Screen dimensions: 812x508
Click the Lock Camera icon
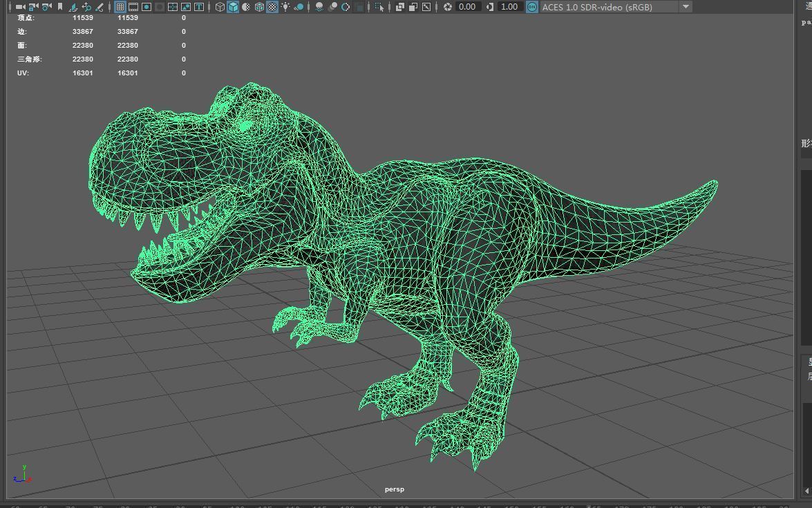coord(34,7)
